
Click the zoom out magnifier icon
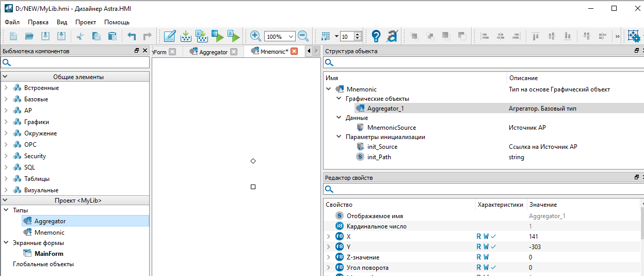point(303,36)
